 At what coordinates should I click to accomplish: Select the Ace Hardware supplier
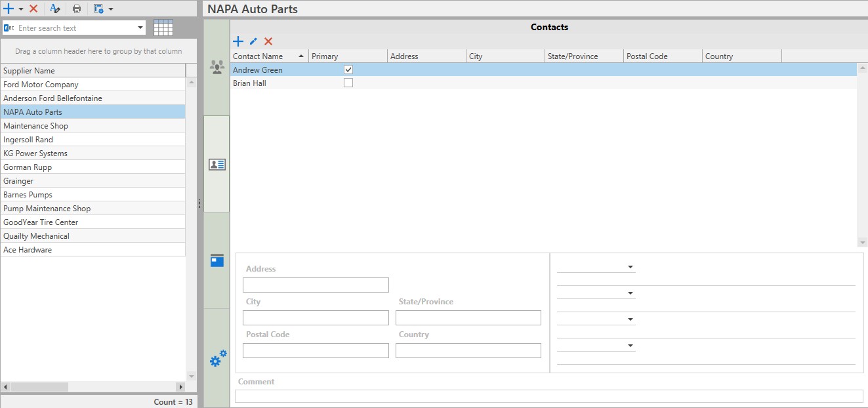tap(93, 249)
